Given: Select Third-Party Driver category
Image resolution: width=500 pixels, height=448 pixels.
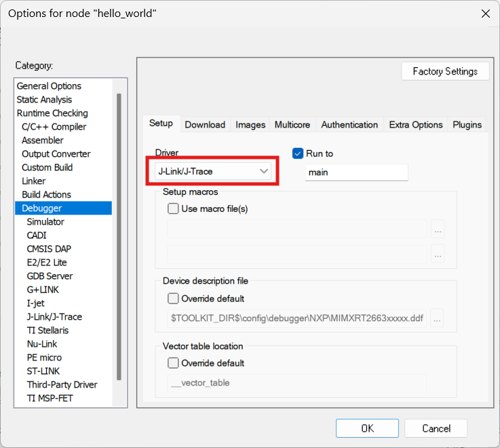Looking at the screenshot, I should [62, 384].
